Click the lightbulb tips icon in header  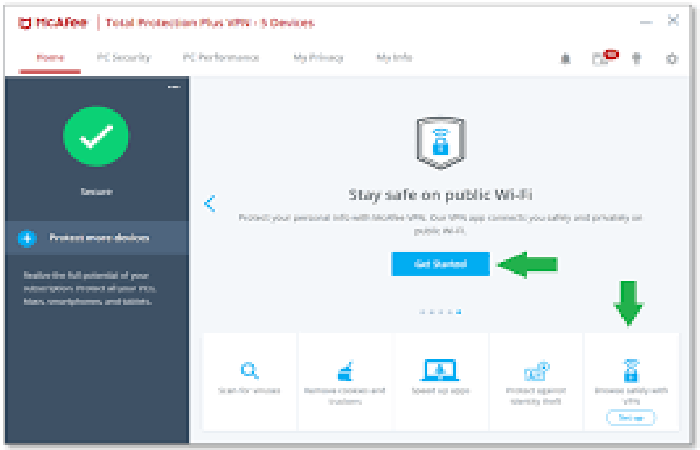(637, 59)
